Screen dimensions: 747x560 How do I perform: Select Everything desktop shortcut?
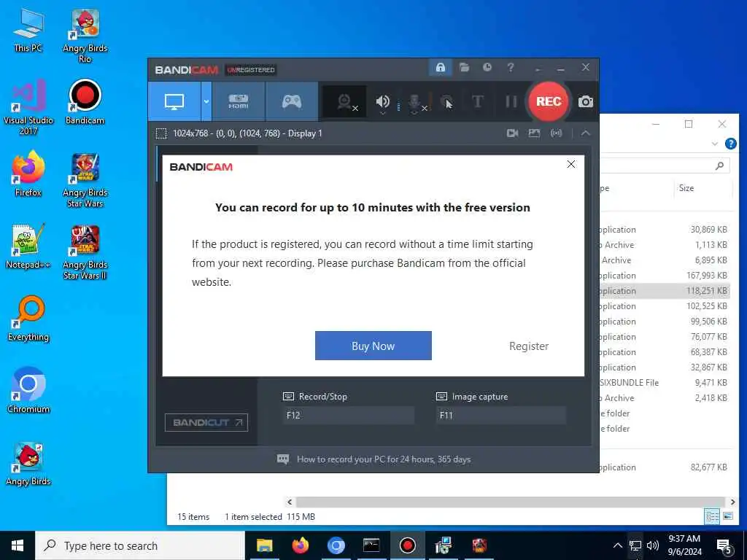click(x=28, y=319)
